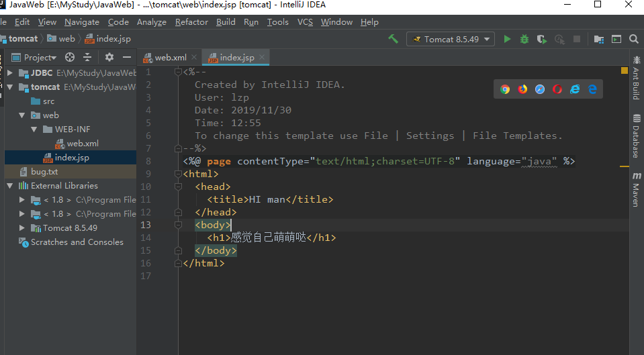Collapse the WEB-INF folder node
The height and width of the screenshot is (355, 644).
(x=34, y=130)
